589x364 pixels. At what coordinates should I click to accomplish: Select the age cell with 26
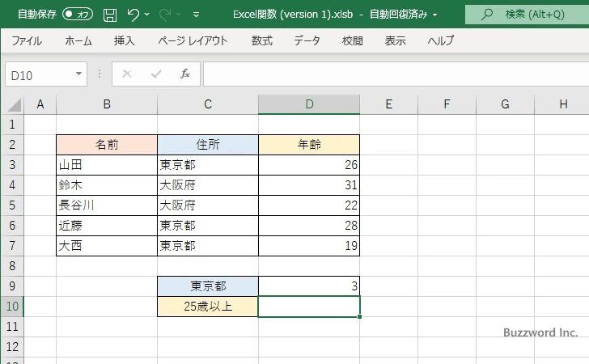[x=309, y=165]
